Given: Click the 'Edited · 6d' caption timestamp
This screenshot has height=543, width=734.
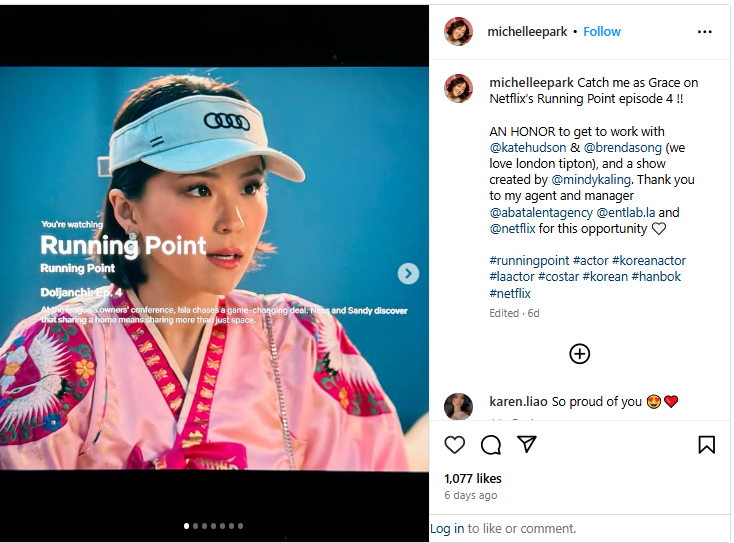Looking at the screenshot, I should (x=514, y=313).
